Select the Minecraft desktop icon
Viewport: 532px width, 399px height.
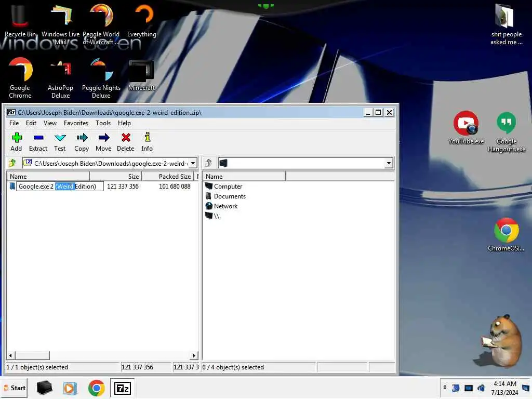[x=142, y=75]
